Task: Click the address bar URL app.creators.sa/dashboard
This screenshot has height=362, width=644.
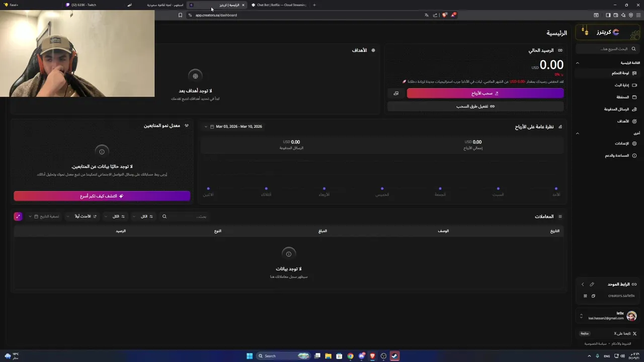Action: tap(216, 15)
